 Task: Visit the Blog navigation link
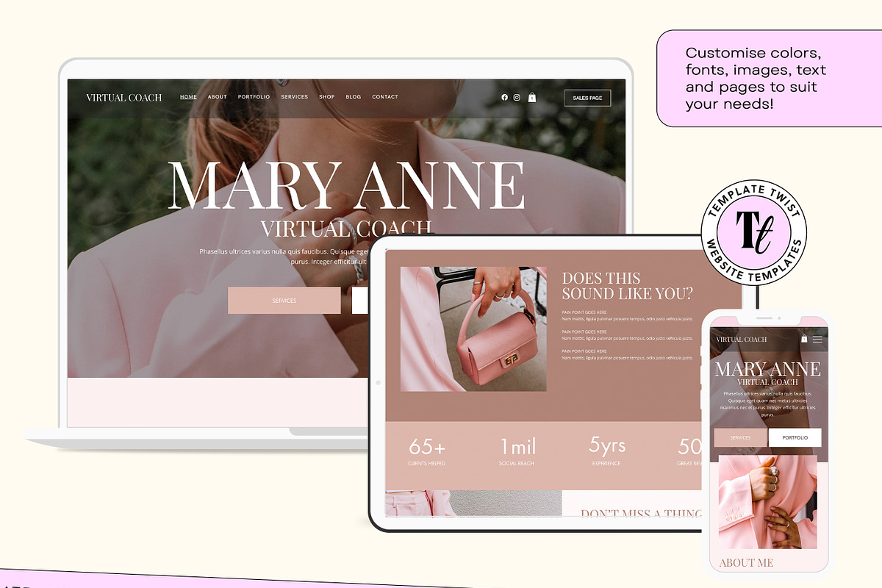tap(354, 97)
